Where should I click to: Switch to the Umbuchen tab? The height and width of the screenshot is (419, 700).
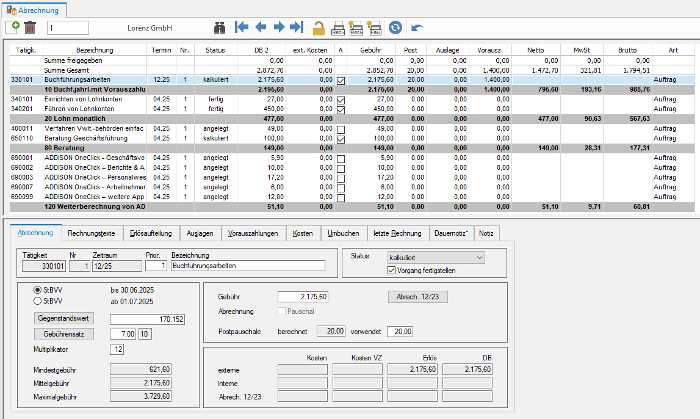tap(343, 233)
